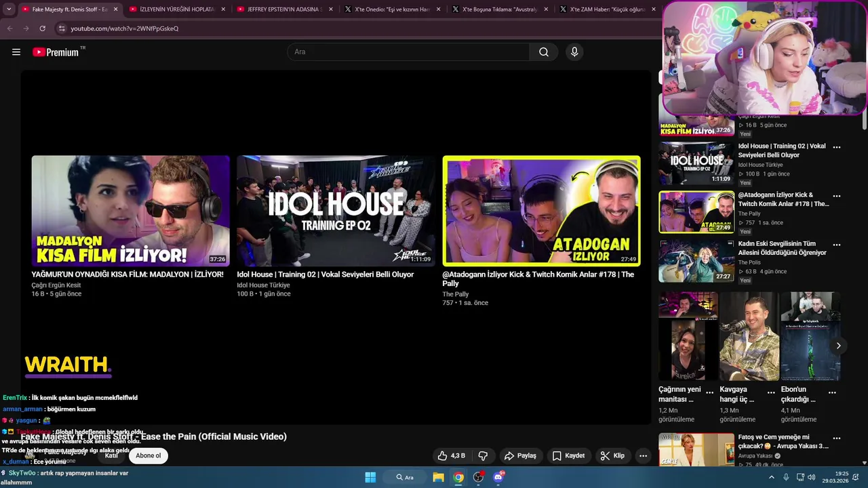
Task: Open Windows Start menu
Action: click(x=370, y=477)
